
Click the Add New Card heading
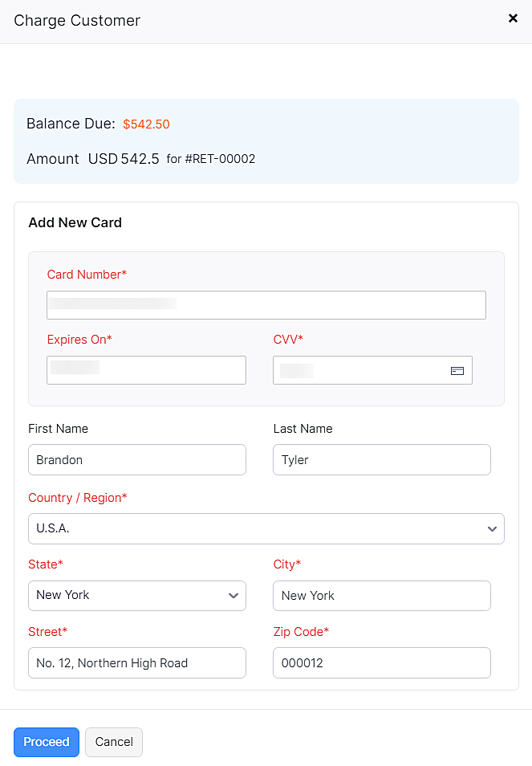click(75, 222)
